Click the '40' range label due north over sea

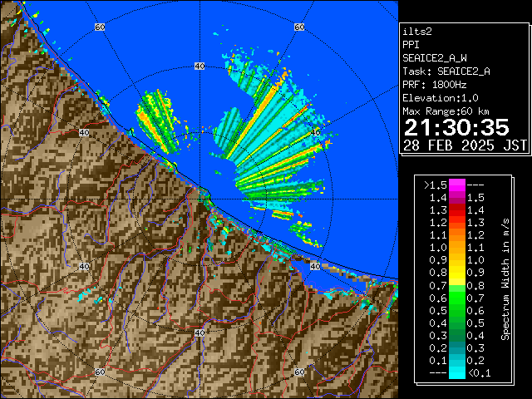(199, 66)
